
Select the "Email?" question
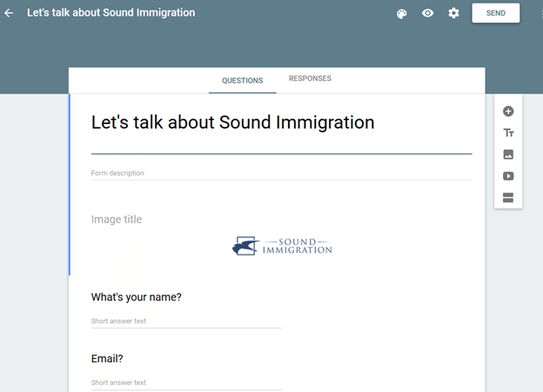click(x=107, y=359)
